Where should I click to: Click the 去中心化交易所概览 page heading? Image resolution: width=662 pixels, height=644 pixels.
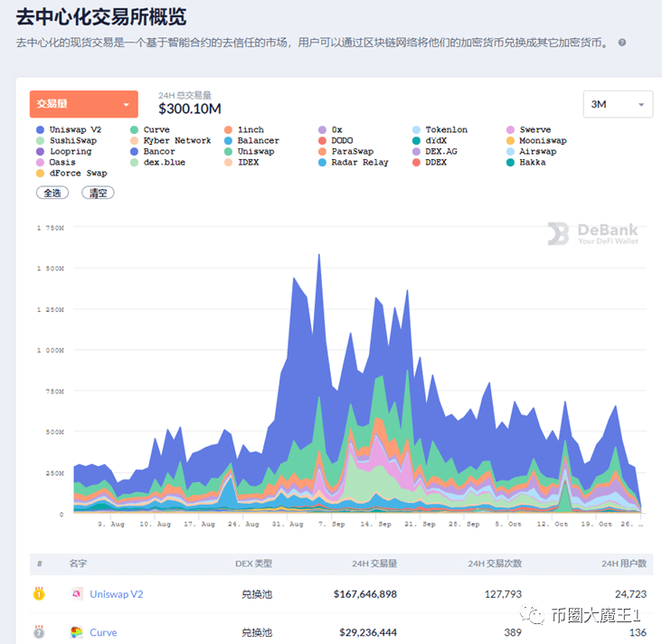pos(101,17)
